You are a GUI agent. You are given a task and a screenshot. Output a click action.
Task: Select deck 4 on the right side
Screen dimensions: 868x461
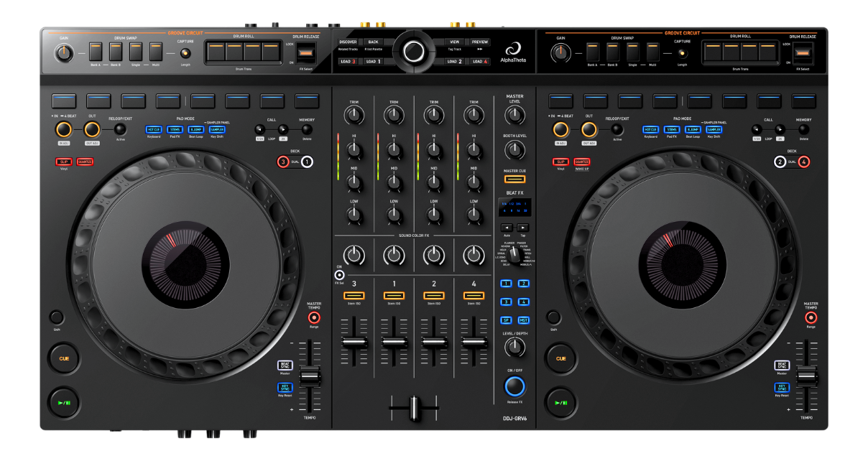(803, 162)
